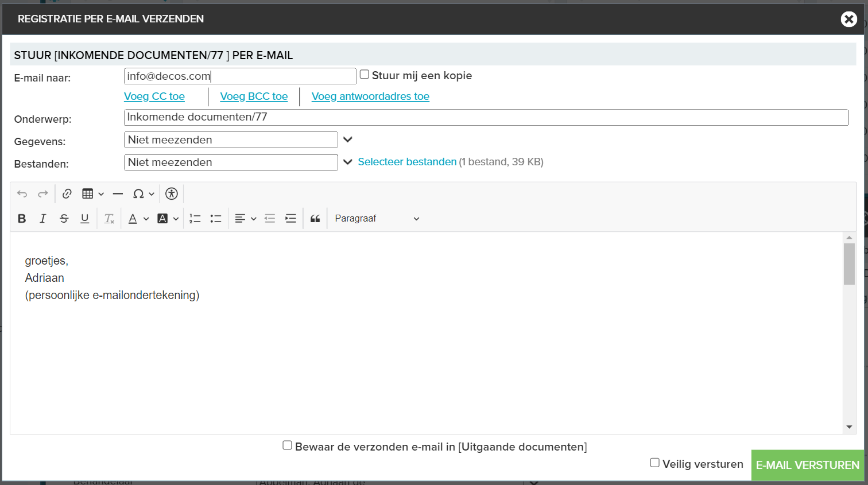Set text alignment with the align icon
The width and height of the screenshot is (868, 485).
[240, 219]
